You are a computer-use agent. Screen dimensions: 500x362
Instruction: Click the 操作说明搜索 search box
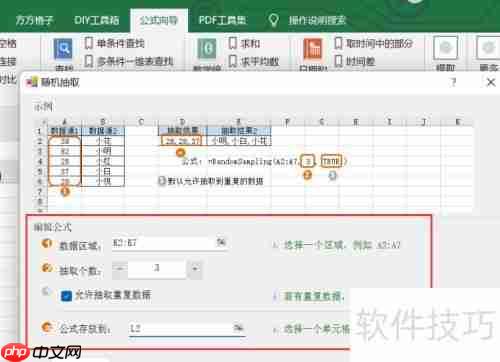317,21
